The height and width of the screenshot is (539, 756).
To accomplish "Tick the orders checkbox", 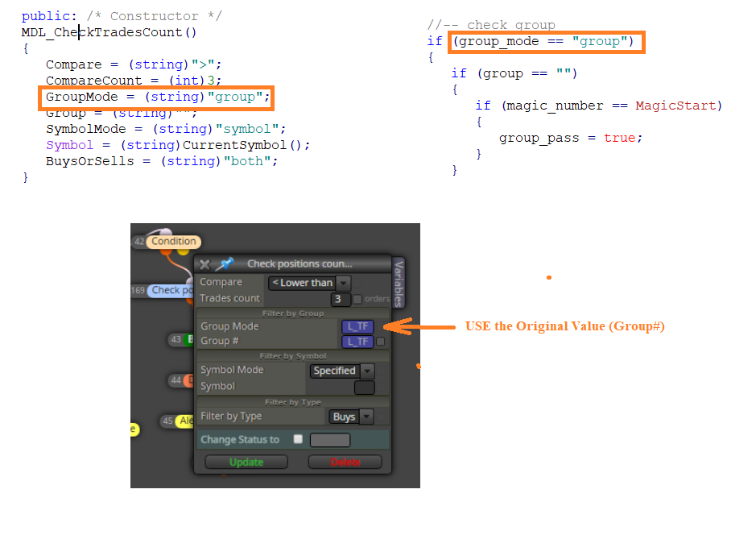I will click(x=357, y=299).
